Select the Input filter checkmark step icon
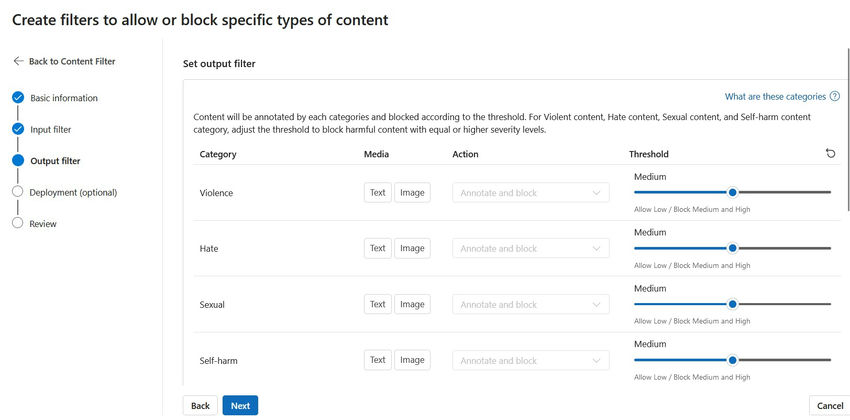 coord(18,129)
